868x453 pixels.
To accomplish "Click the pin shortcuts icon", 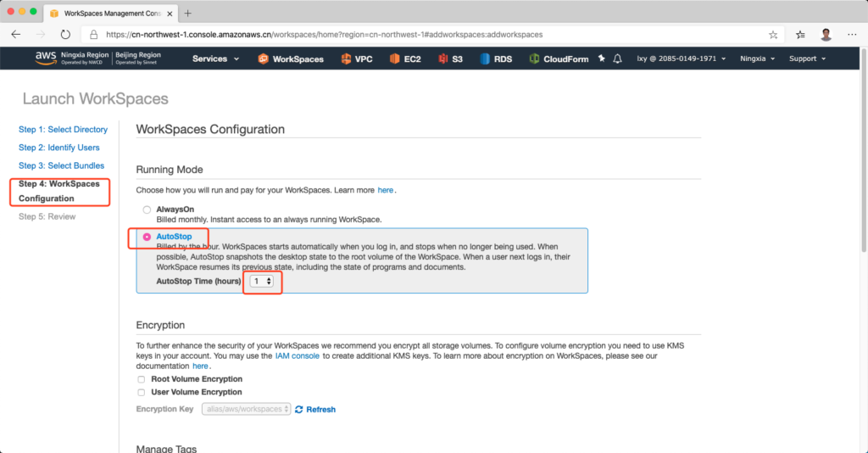I will pos(602,59).
